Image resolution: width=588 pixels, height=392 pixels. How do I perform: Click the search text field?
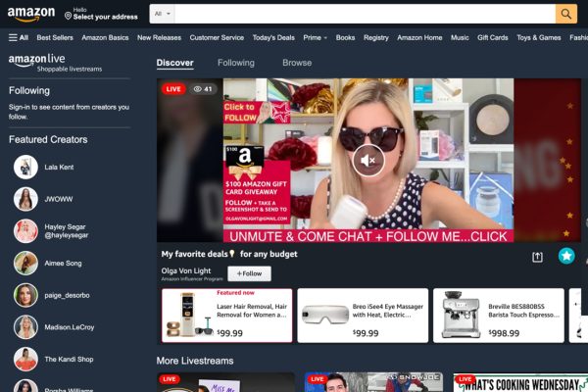tap(365, 14)
